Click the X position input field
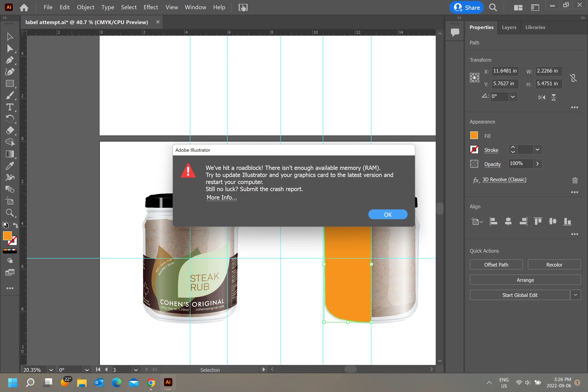 505,71
